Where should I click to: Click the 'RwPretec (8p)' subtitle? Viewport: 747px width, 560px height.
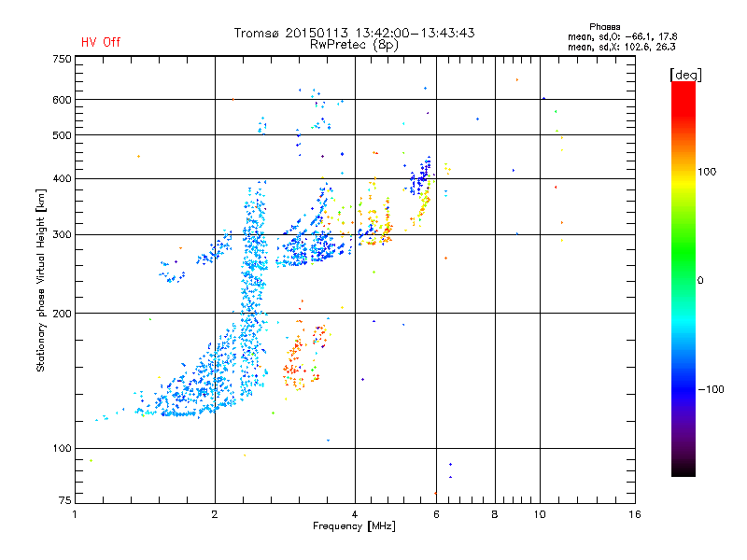354,45
